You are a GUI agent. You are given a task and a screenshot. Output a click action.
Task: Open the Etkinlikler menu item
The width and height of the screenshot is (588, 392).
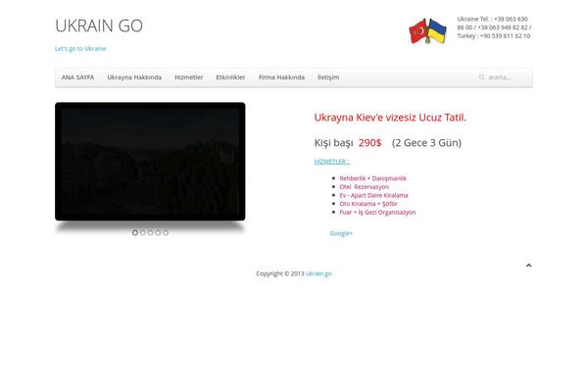pyautogui.click(x=230, y=77)
